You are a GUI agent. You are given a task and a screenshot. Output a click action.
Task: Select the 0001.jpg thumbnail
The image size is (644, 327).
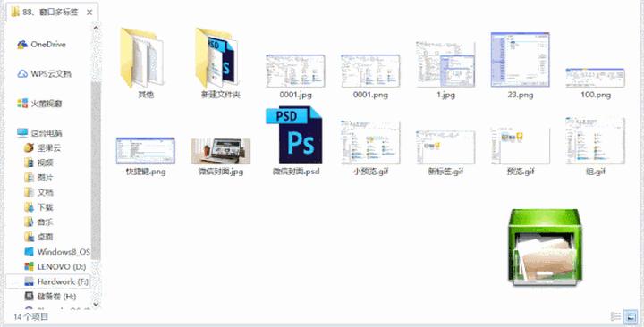tap(295, 71)
